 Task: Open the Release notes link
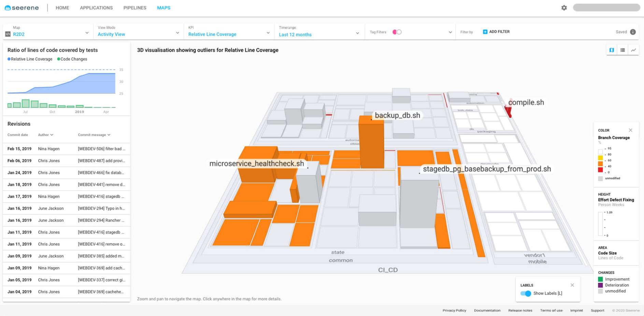(x=520, y=311)
